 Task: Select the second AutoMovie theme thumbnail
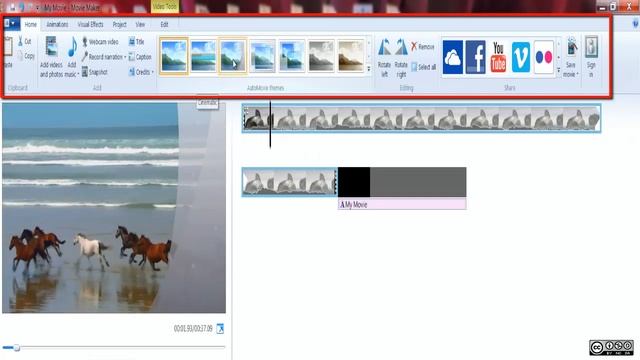(x=203, y=56)
